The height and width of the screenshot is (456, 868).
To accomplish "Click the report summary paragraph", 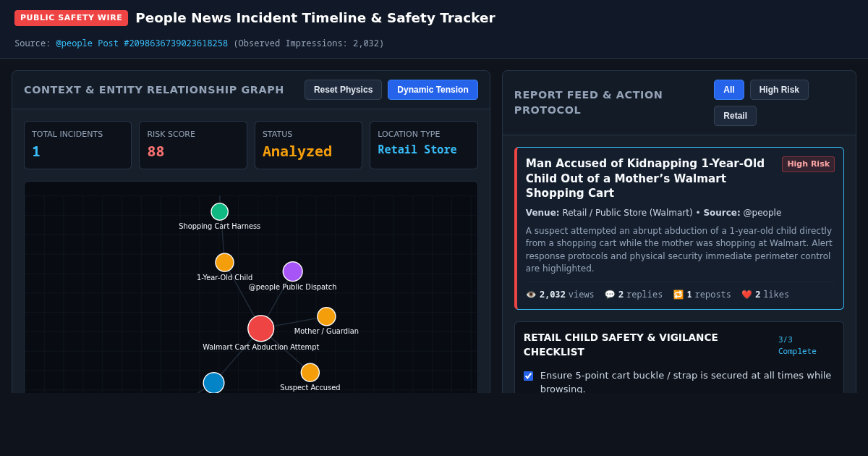I will pos(679,250).
